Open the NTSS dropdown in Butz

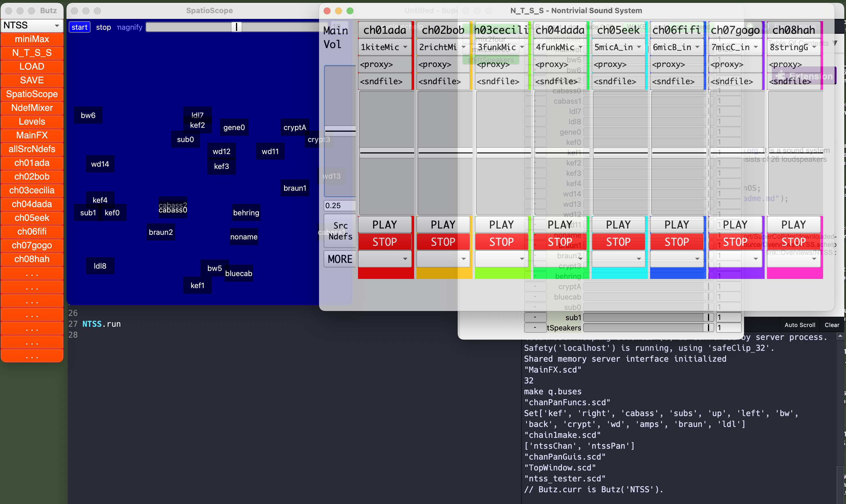(x=32, y=25)
